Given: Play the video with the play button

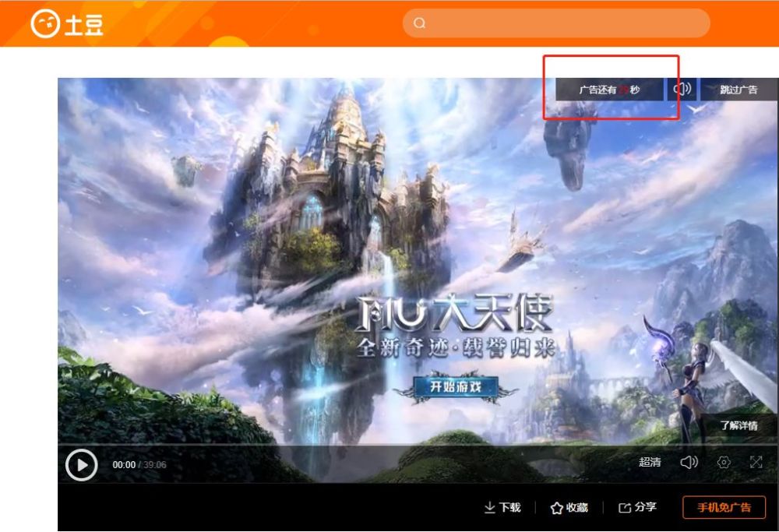Looking at the screenshot, I should coord(82,465).
